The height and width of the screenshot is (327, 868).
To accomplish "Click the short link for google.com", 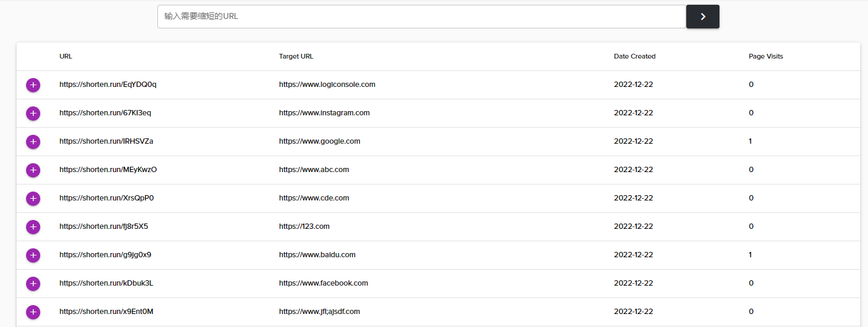I will 107,141.
